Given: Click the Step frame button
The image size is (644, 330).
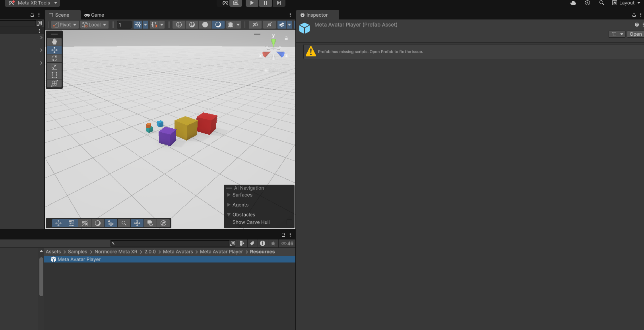Looking at the screenshot, I should 279,3.
